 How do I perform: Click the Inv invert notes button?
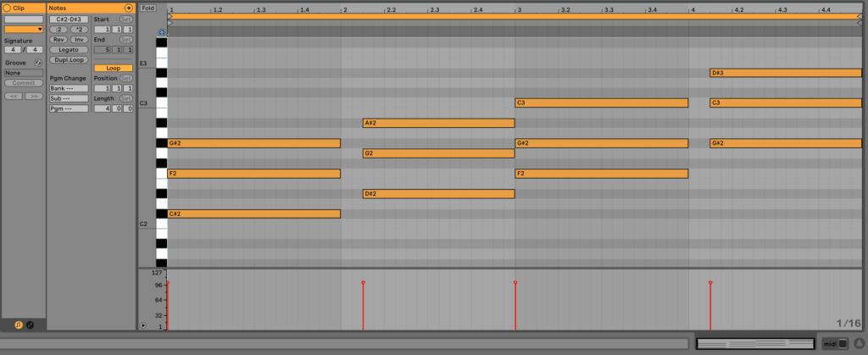pos(79,39)
